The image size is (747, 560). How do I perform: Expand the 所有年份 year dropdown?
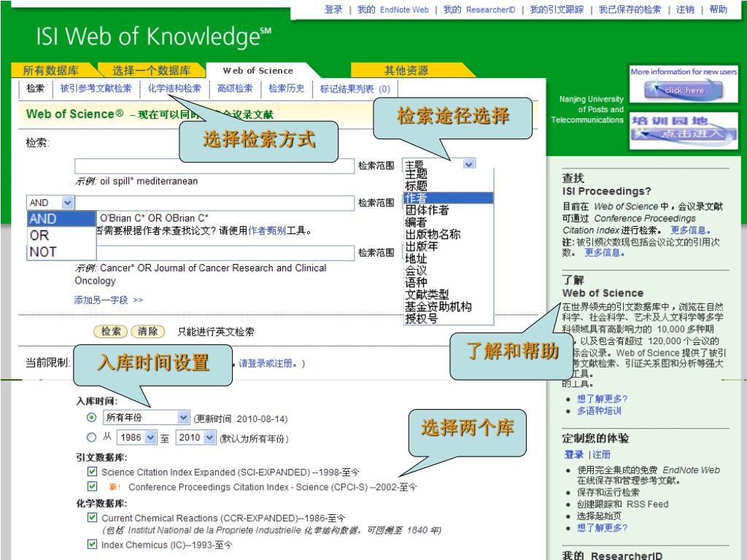[183, 418]
